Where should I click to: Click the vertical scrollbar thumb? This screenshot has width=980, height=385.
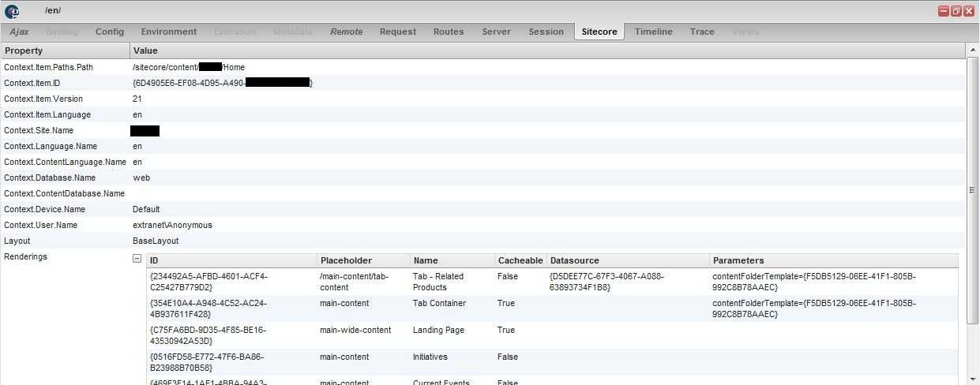pyautogui.click(x=972, y=189)
